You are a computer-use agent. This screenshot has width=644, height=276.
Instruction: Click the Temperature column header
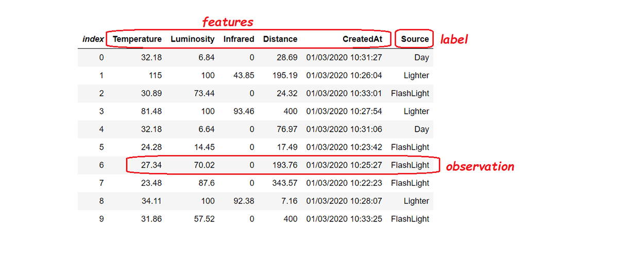coord(137,39)
